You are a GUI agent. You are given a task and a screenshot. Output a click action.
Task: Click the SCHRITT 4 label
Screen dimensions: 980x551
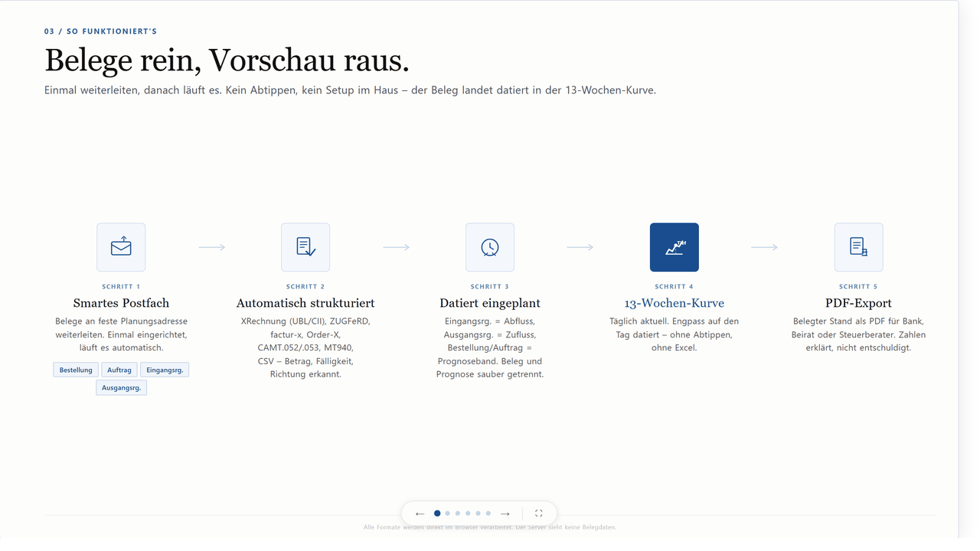tap(675, 287)
